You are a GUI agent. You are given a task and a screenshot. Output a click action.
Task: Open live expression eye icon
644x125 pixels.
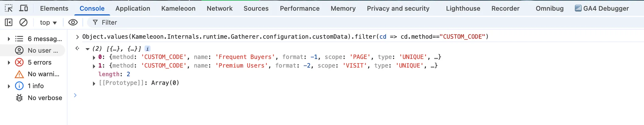[x=73, y=22]
